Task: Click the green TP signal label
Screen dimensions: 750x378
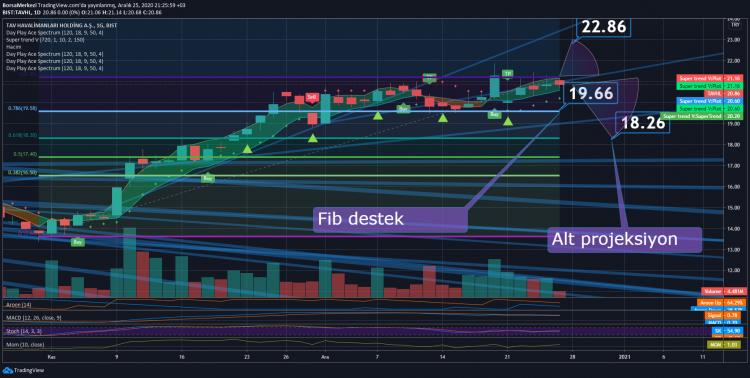Action: (507, 74)
